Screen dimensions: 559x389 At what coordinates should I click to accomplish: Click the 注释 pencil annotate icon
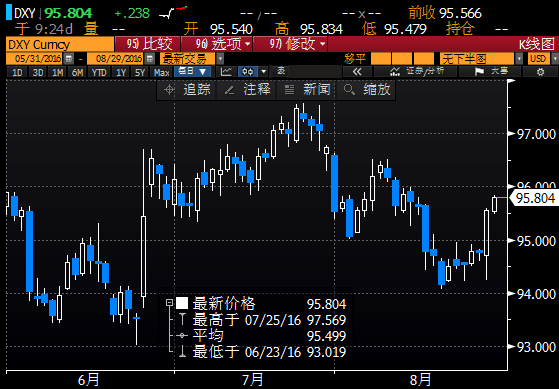click(229, 90)
